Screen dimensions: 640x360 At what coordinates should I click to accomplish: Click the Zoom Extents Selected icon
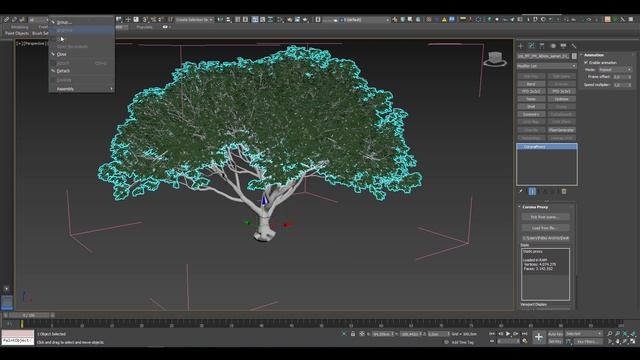pyautogui.click(x=625, y=334)
